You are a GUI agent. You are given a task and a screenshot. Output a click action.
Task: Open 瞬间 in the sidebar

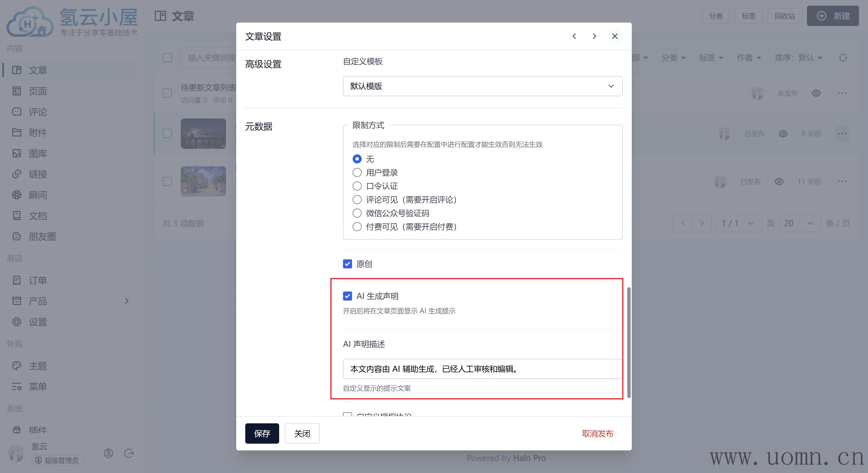click(x=37, y=195)
